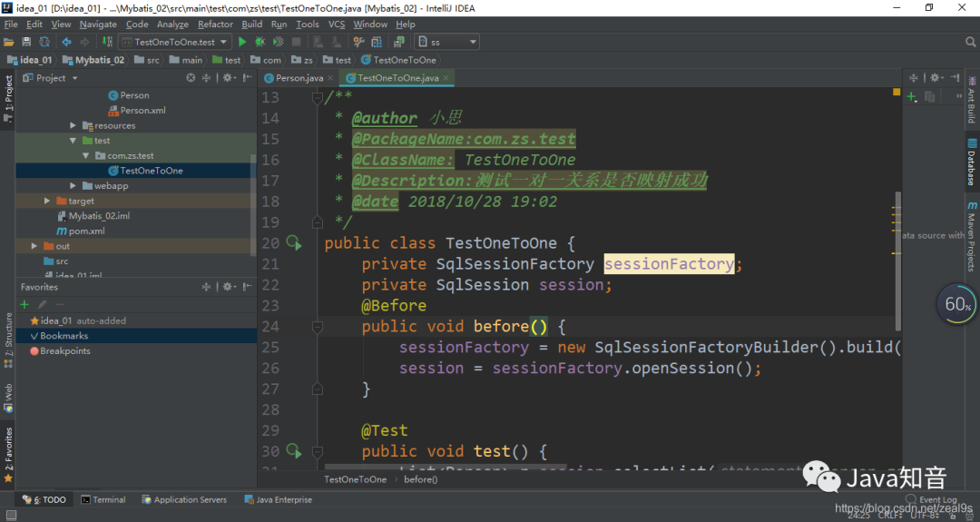
Task: Click the editor vertical scrollbar thumb
Action: 897,261
